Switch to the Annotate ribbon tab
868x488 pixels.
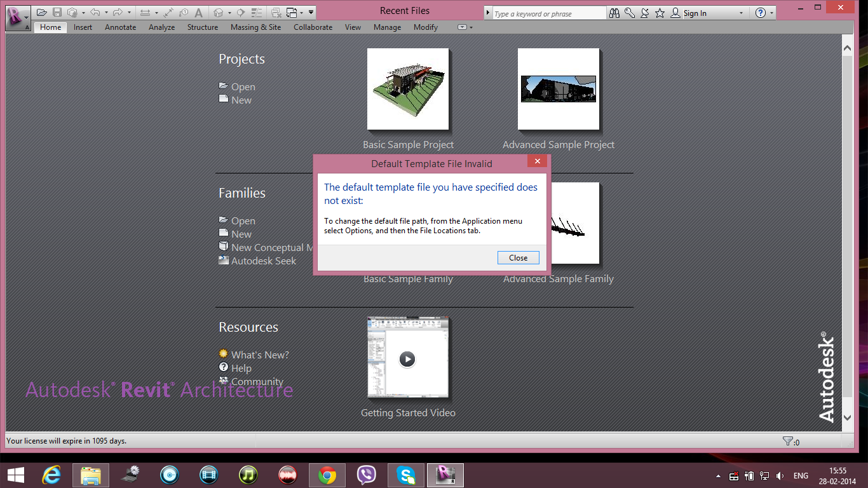click(x=121, y=27)
